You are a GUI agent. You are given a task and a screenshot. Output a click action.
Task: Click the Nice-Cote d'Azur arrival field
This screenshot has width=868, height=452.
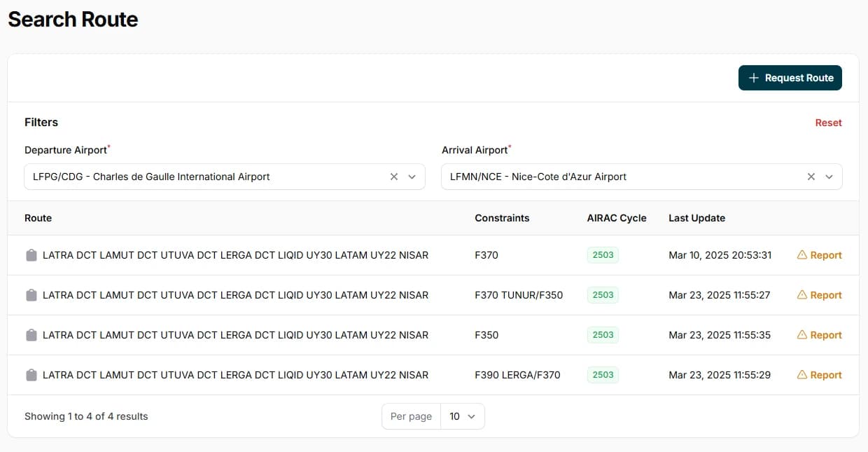tap(619, 177)
